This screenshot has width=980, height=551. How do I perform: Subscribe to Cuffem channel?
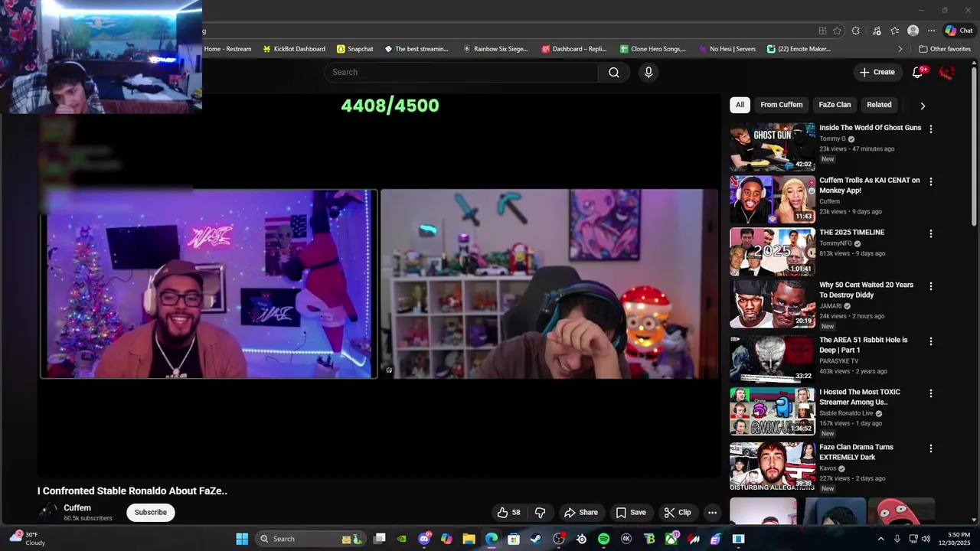151,513
